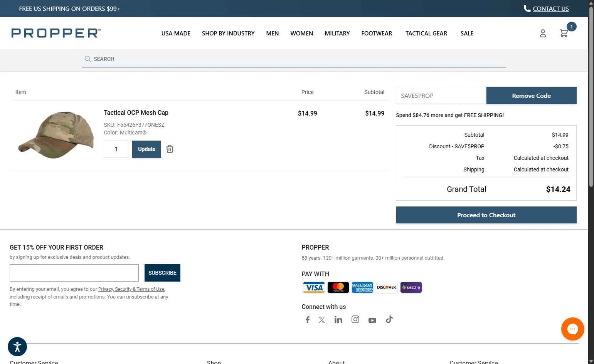The image size is (594, 364).
Task: Click the camo cap product thumbnail
Action: [56, 134]
